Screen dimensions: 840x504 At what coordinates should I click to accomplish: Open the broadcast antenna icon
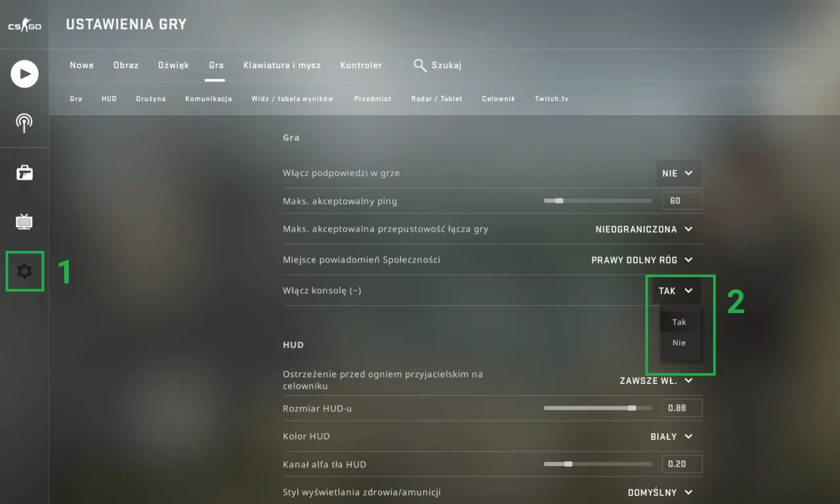[x=24, y=123]
